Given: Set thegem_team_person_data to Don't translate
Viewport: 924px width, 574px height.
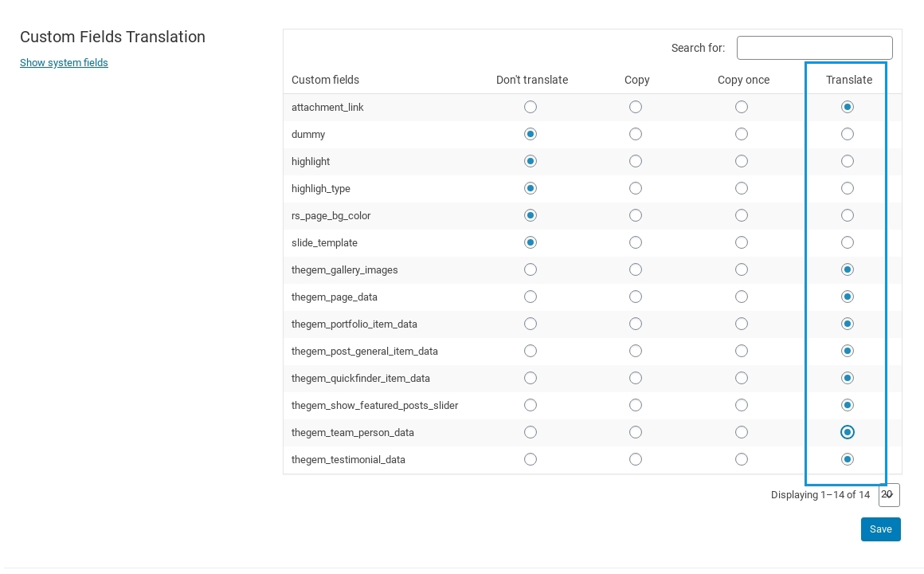Looking at the screenshot, I should click(531, 432).
